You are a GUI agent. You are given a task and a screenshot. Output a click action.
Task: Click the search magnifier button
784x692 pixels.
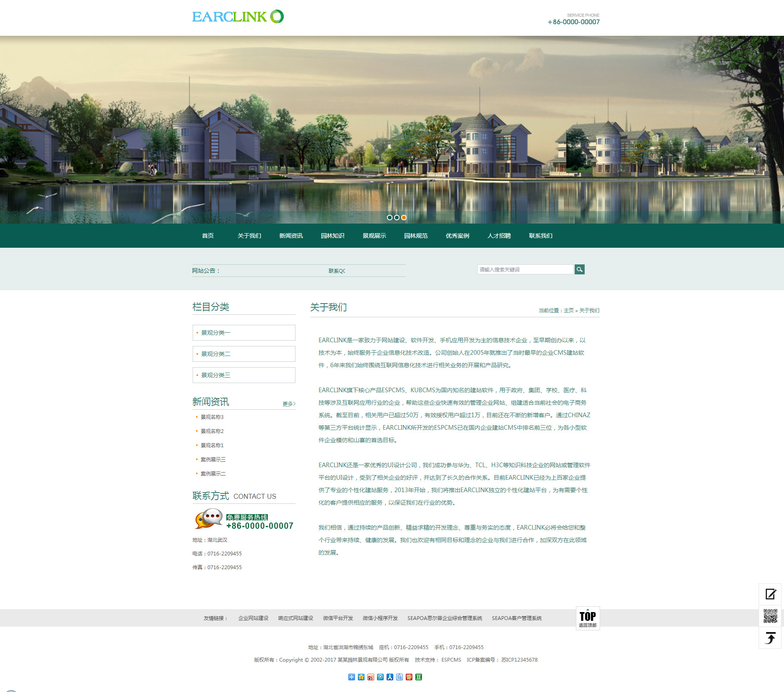point(579,269)
